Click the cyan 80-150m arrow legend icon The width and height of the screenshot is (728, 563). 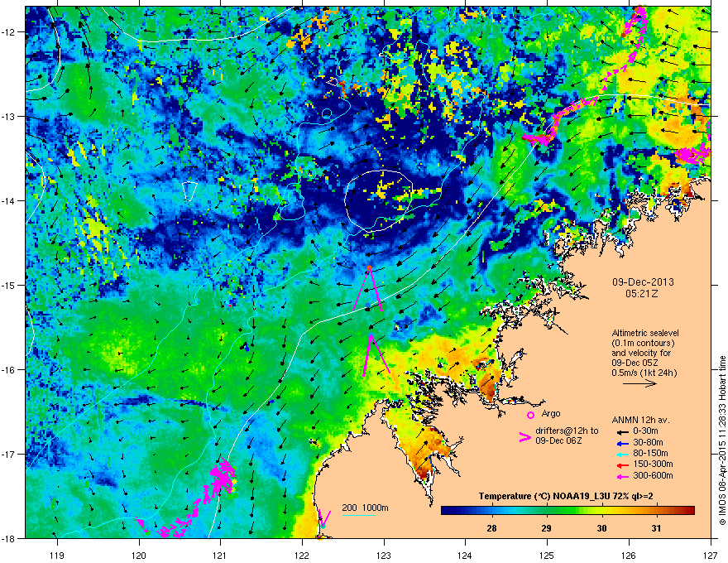pyautogui.click(x=623, y=455)
